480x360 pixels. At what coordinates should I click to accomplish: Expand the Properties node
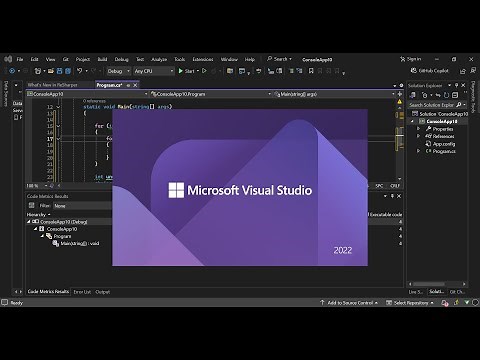pos(418,129)
